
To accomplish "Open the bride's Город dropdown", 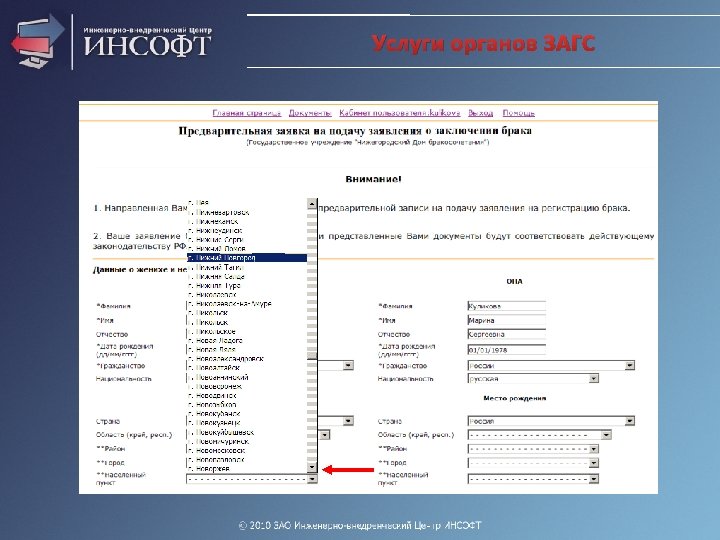I will (x=533, y=463).
